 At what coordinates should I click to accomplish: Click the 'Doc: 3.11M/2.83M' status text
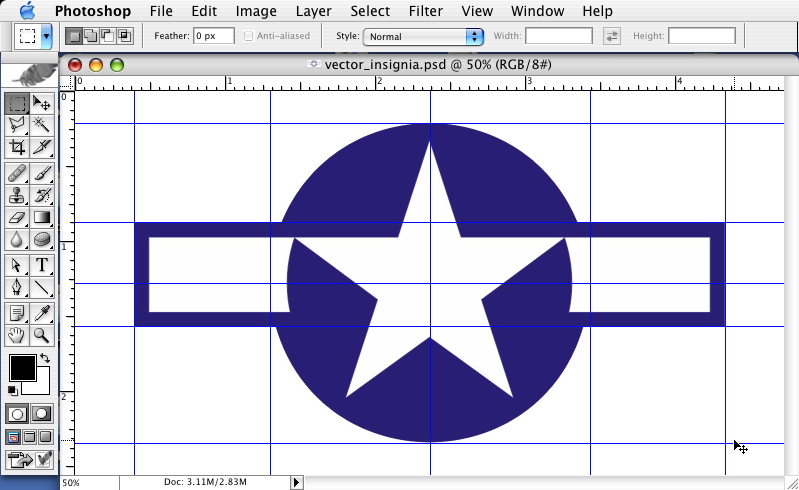point(205,481)
